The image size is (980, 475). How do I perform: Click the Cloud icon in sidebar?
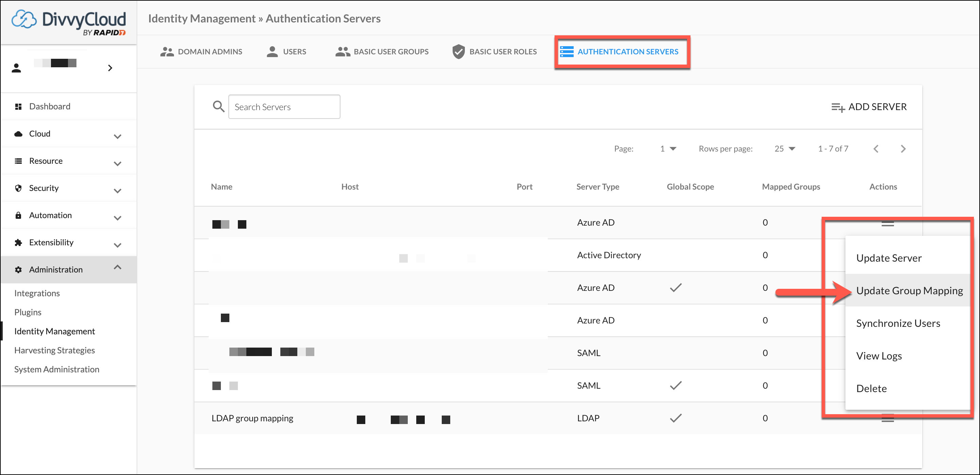(x=18, y=134)
